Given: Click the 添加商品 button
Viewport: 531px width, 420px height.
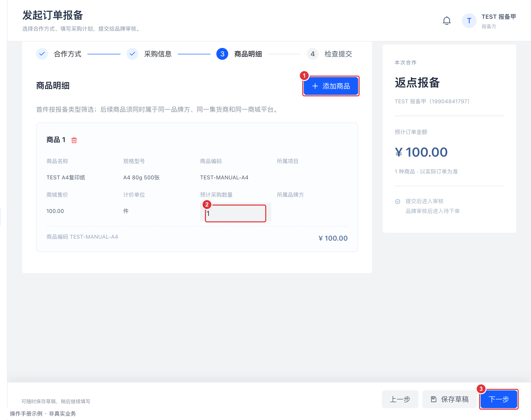Looking at the screenshot, I should pos(331,86).
